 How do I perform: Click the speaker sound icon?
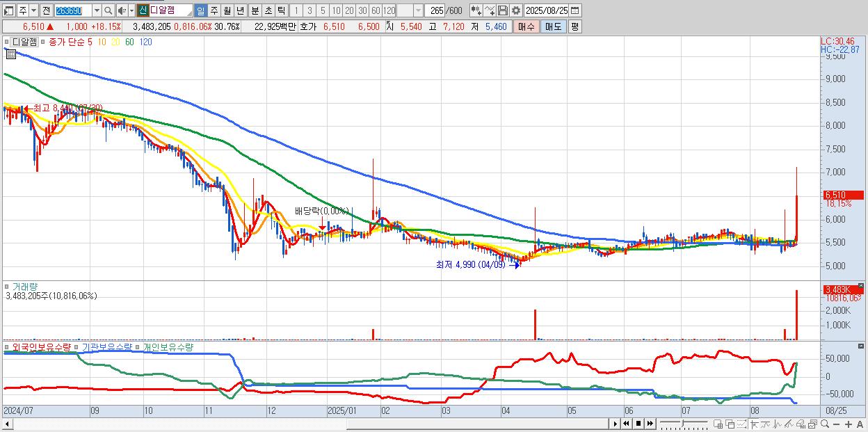(122, 10)
